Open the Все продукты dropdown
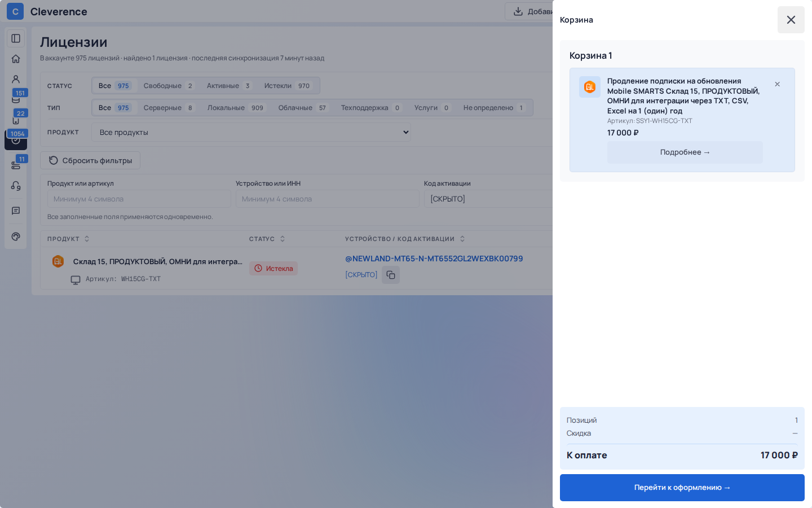The height and width of the screenshot is (508, 812). pyautogui.click(x=251, y=132)
